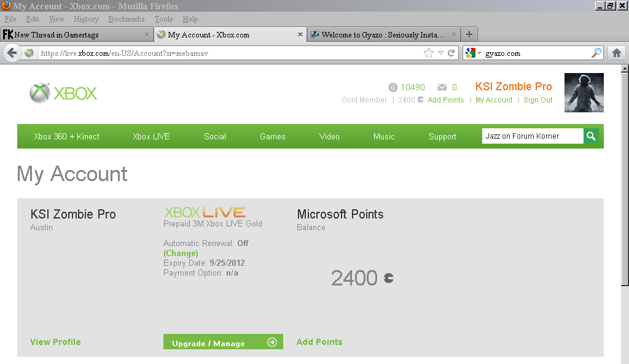Click the XBOX LIVE logo in membership panel

[205, 212]
